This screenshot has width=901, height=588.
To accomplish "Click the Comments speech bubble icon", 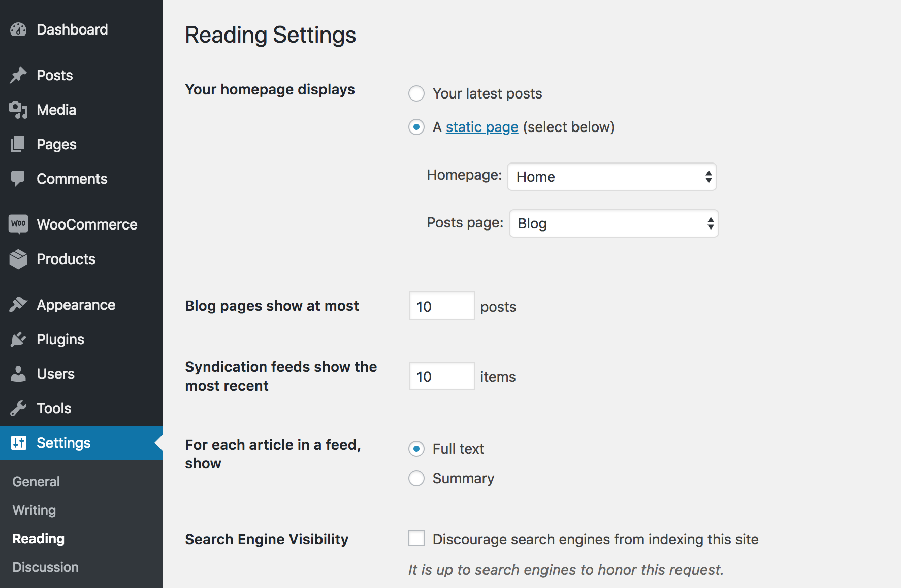I will [18, 178].
